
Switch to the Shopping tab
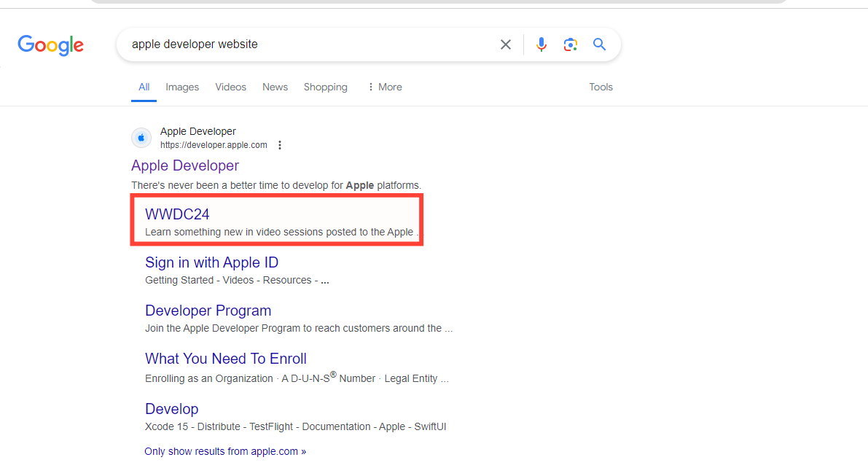pos(326,87)
